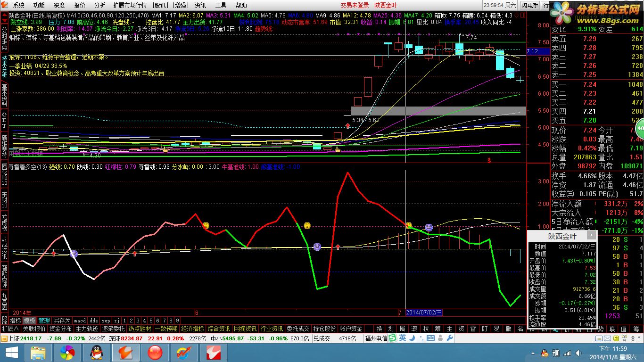The width and height of the screenshot is (644, 362).
Task: Click the IME wrench settings icon
Action: coord(449,338)
